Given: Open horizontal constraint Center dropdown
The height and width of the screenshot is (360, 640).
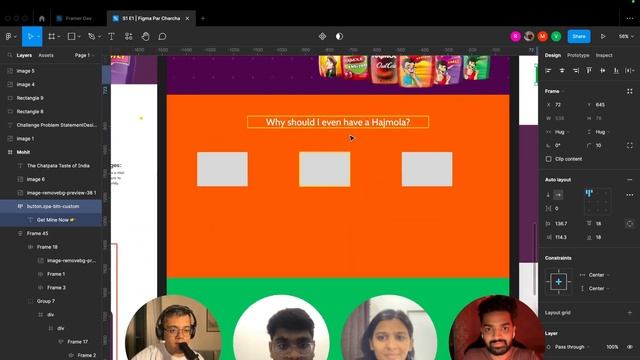Looking at the screenshot, I should tap(599, 275).
